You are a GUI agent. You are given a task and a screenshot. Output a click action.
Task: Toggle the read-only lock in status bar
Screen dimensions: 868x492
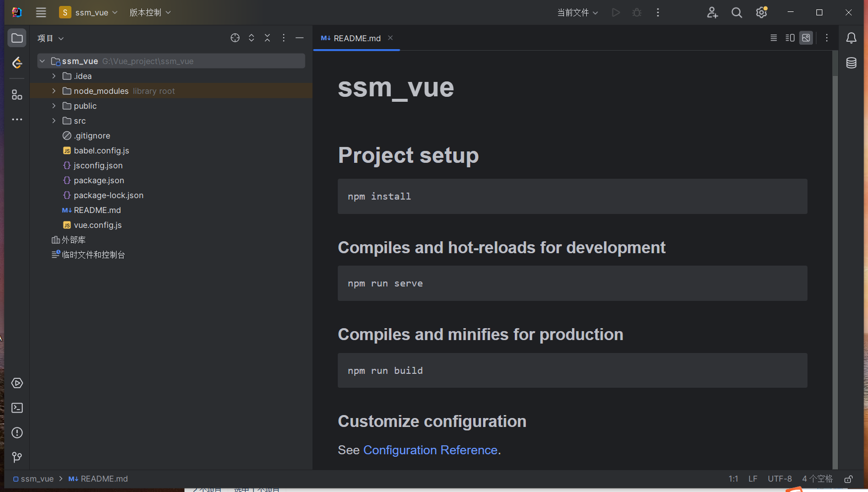click(x=849, y=479)
